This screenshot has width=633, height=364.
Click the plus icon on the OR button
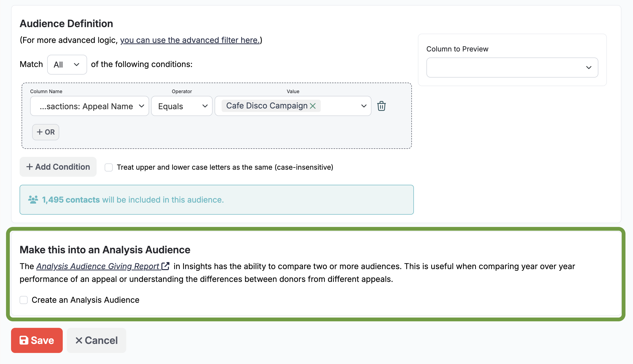click(x=40, y=132)
